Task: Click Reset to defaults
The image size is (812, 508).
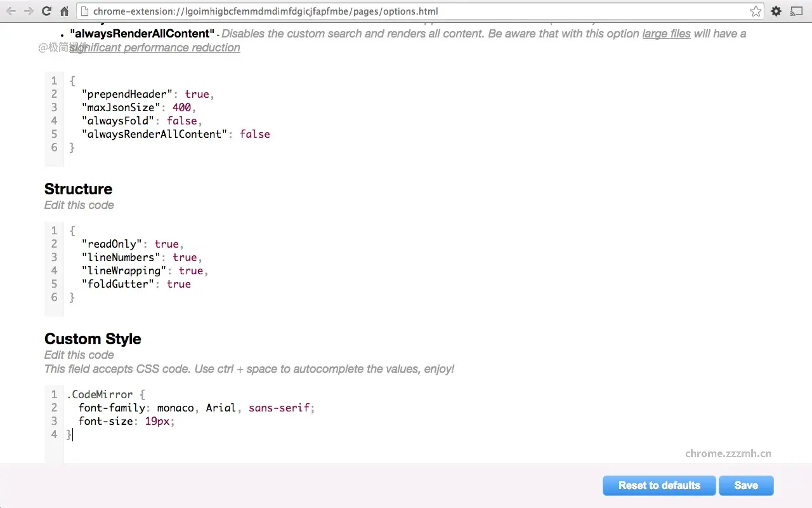Action: pos(659,485)
